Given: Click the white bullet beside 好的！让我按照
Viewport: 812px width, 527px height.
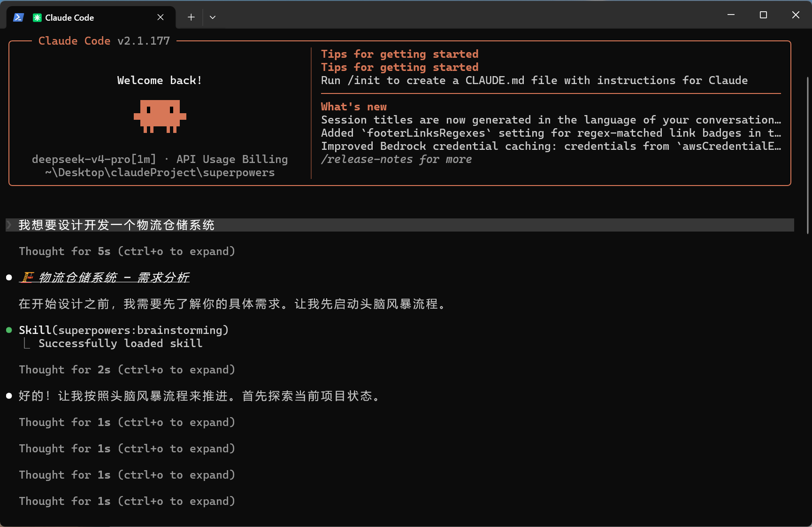Looking at the screenshot, I should tap(9, 396).
